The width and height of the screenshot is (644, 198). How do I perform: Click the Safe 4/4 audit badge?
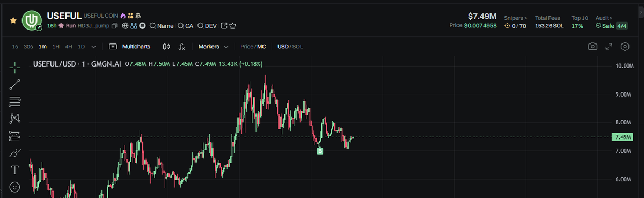tap(611, 26)
